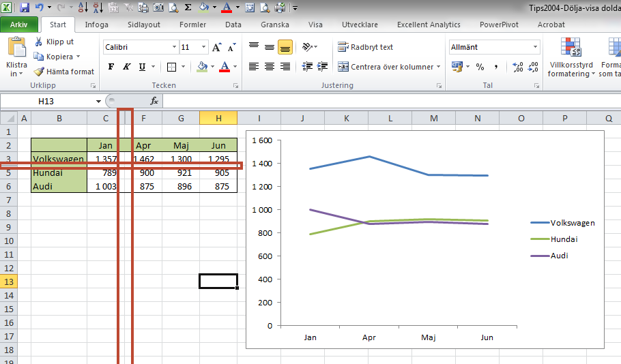Toggle bold with the F button

click(111, 67)
